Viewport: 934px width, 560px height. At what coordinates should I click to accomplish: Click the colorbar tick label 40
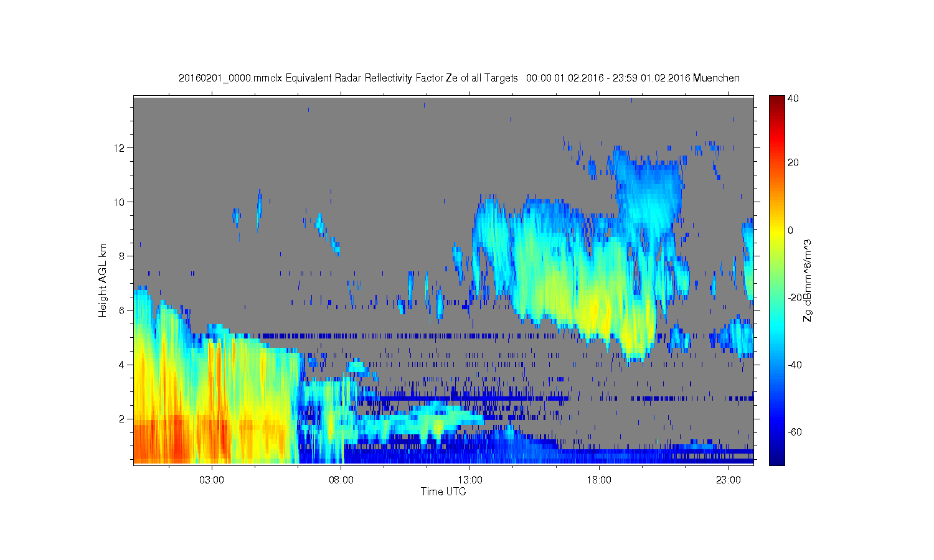click(x=793, y=98)
